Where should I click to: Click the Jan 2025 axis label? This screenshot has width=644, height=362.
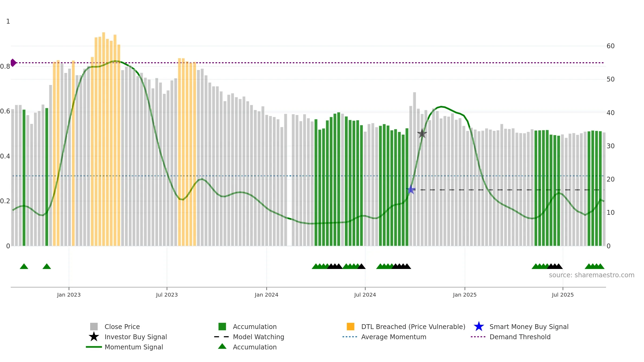465,295
